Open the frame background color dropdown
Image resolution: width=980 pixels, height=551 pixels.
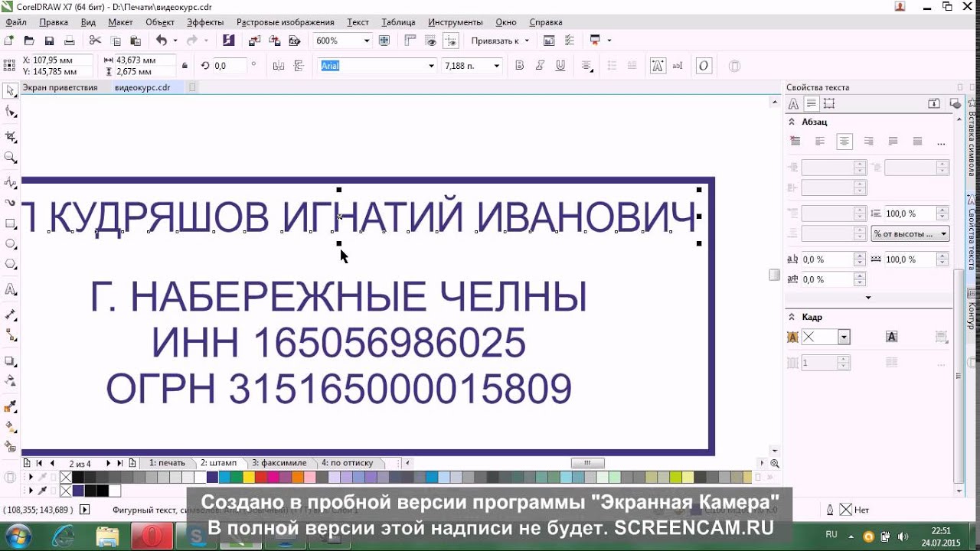(844, 337)
